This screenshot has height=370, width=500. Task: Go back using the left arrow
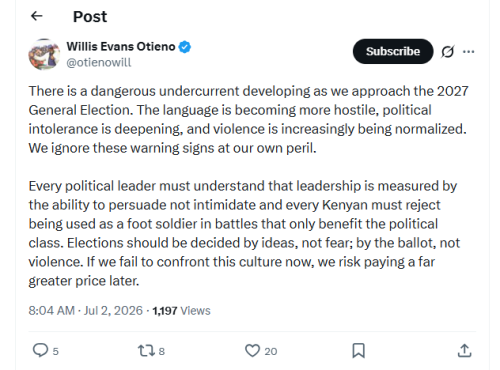click(x=37, y=16)
